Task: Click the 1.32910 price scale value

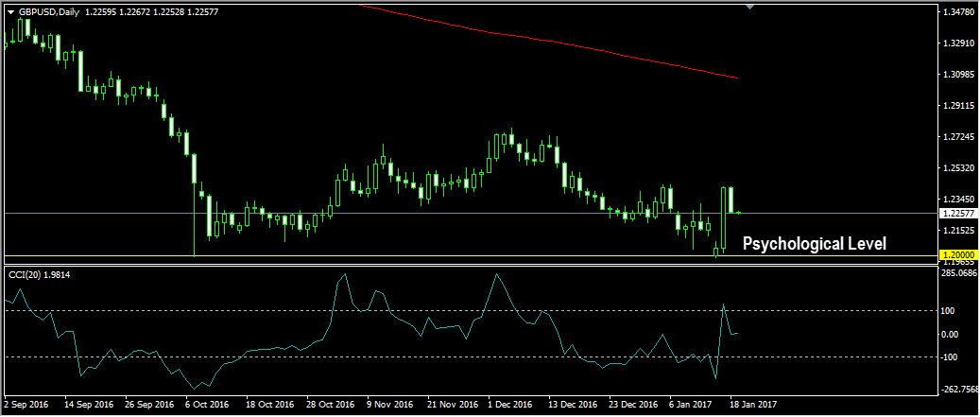Action: [x=959, y=43]
